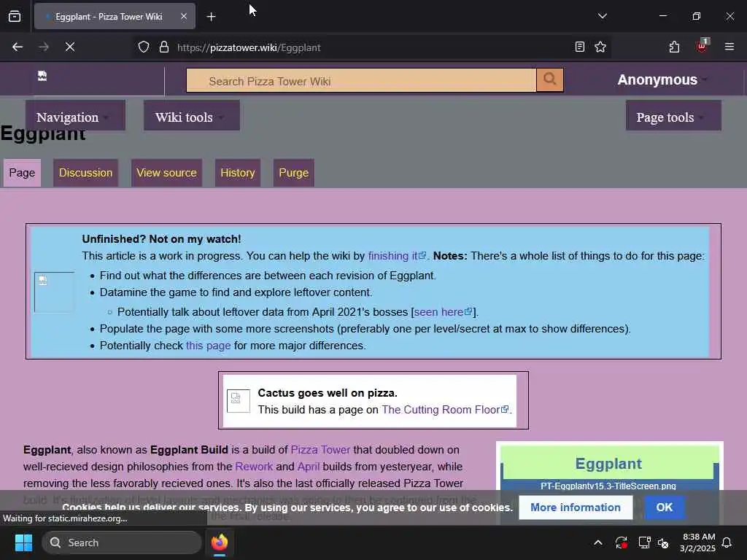Open the View source tab
The height and width of the screenshot is (560, 747).
(167, 172)
